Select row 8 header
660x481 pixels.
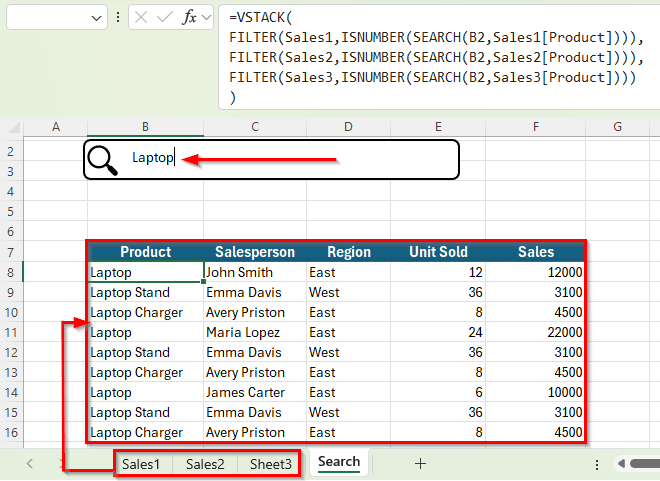11,272
